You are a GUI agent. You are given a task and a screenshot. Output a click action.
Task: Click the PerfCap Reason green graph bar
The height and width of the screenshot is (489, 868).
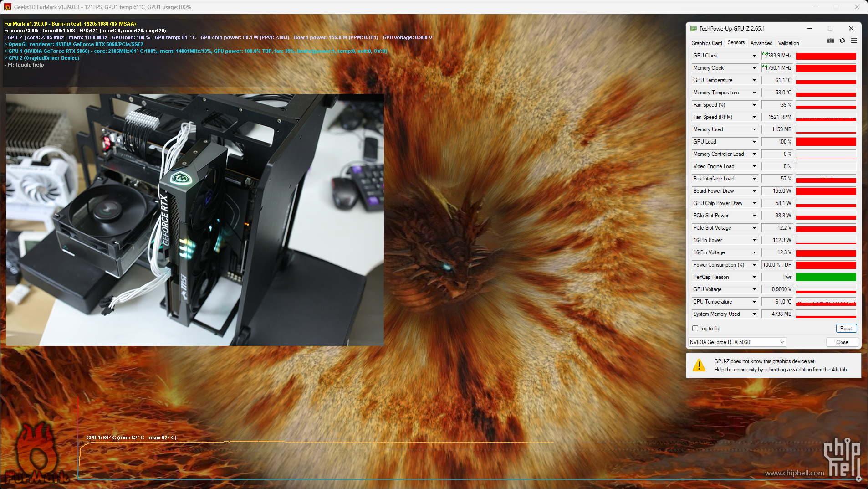click(x=826, y=277)
